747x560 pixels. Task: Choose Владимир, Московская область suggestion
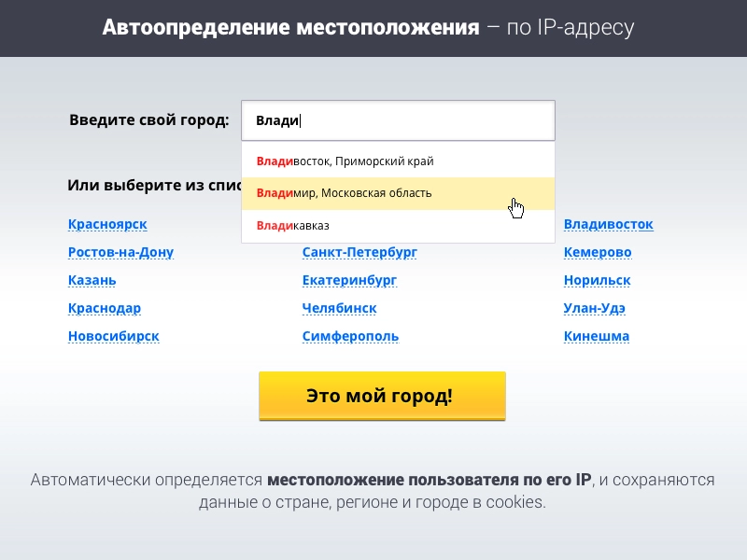(344, 193)
